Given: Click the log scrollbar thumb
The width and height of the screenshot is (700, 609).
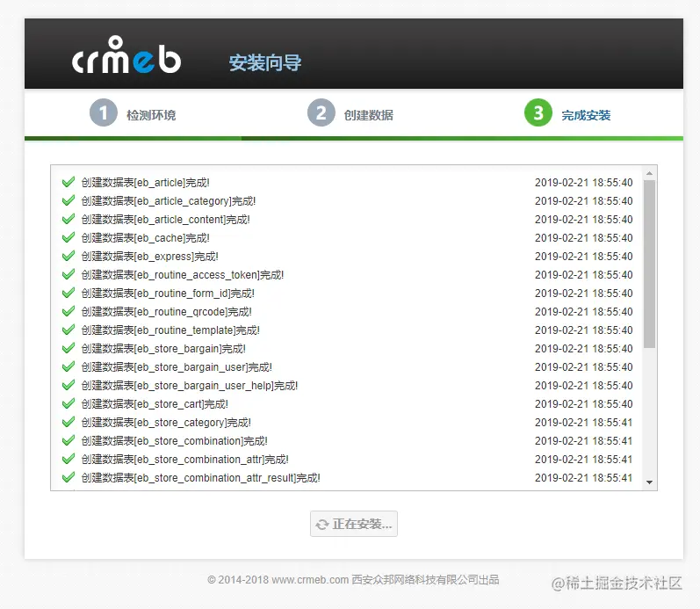Looking at the screenshot, I should point(650,264).
